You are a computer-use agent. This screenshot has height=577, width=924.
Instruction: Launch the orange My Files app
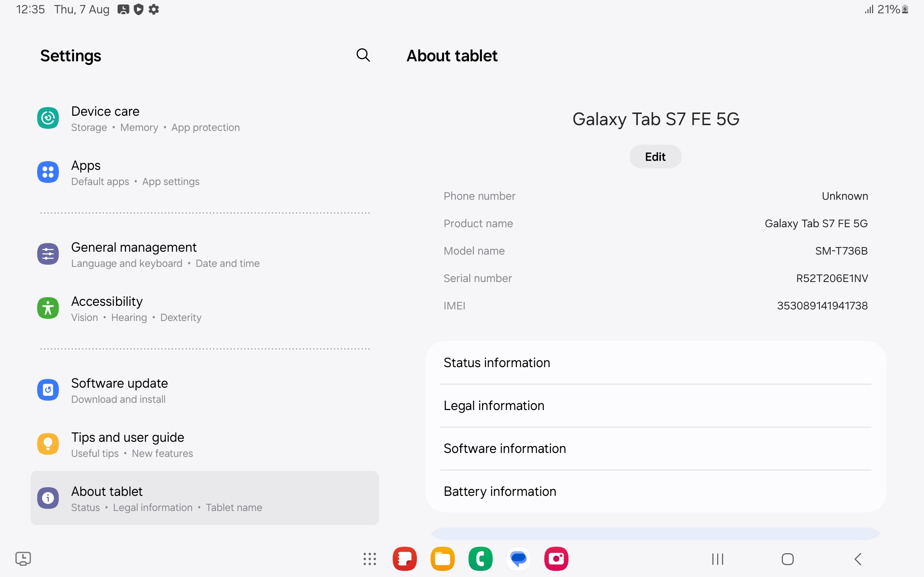[443, 559]
